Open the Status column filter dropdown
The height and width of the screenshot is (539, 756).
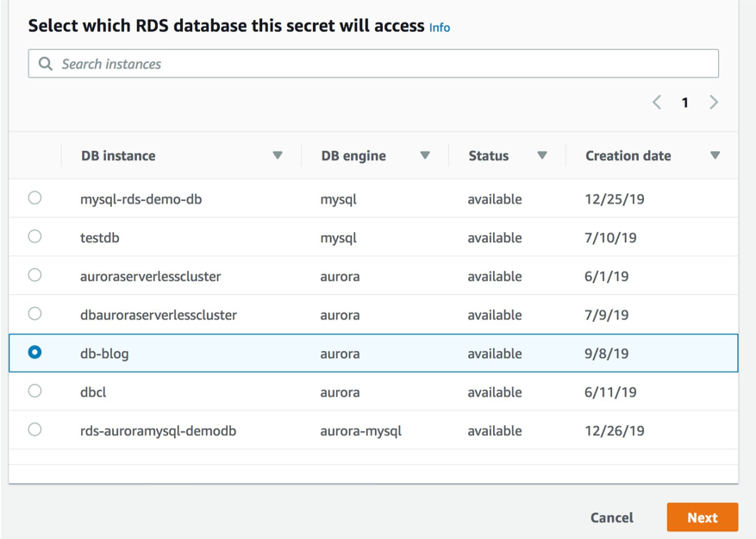point(542,155)
